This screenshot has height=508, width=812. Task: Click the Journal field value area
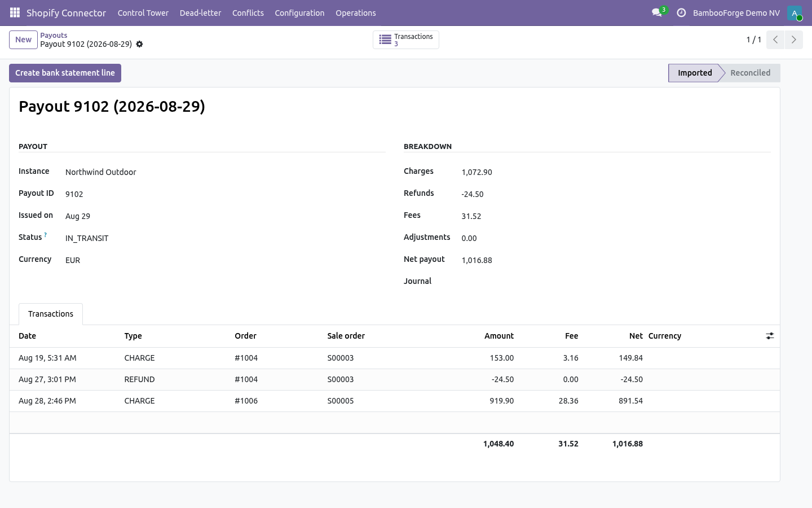616,282
